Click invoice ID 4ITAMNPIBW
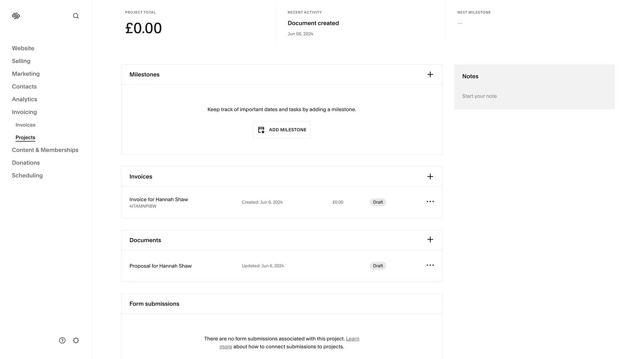This screenshot has width=644, height=359. [x=143, y=207]
